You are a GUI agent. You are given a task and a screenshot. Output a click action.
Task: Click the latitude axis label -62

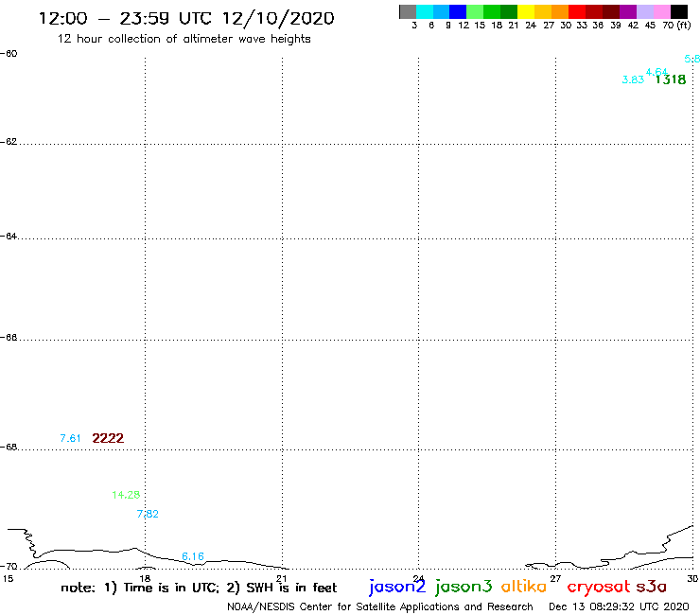tap(9, 142)
